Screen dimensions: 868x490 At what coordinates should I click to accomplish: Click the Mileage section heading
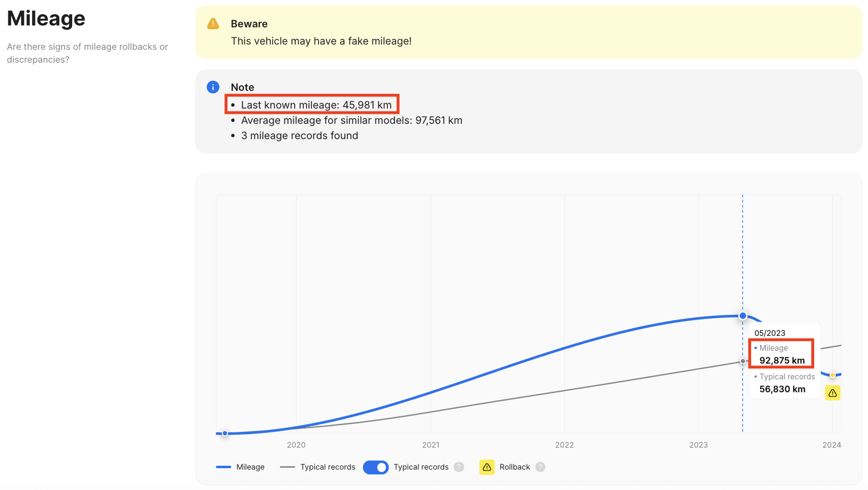tap(46, 18)
